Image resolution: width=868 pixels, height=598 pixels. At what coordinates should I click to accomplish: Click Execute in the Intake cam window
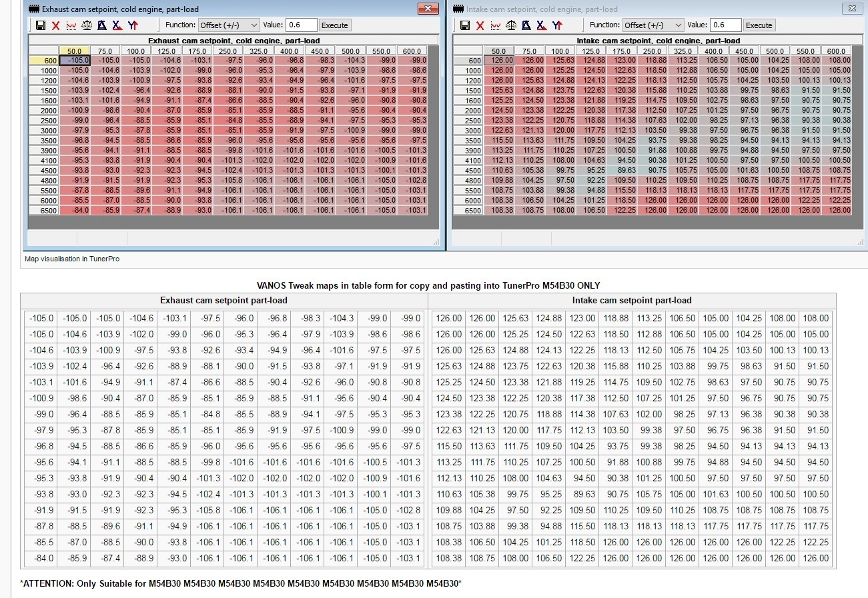(759, 25)
